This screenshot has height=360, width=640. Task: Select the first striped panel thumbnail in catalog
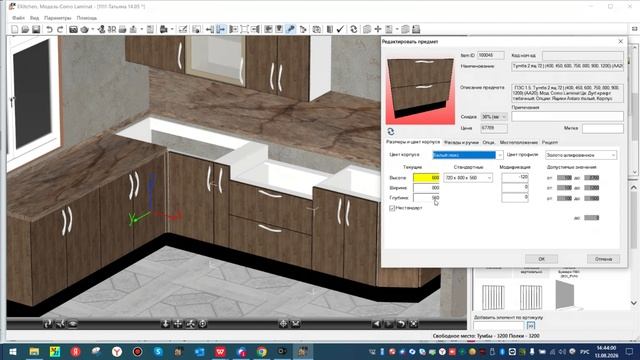pyautogui.click(x=493, y=298)
